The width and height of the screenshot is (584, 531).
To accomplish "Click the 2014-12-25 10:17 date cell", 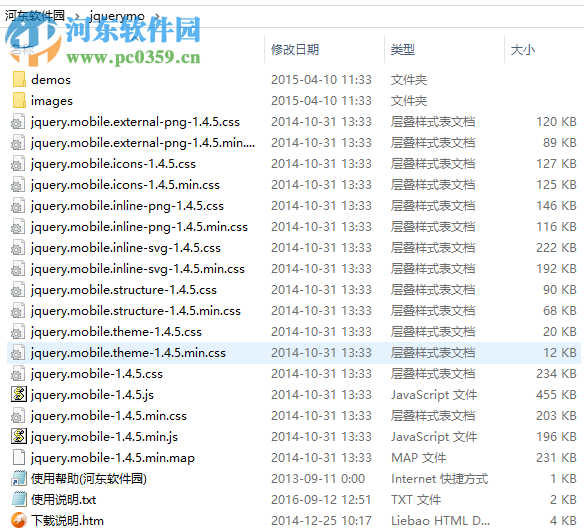I will (321, 521).
